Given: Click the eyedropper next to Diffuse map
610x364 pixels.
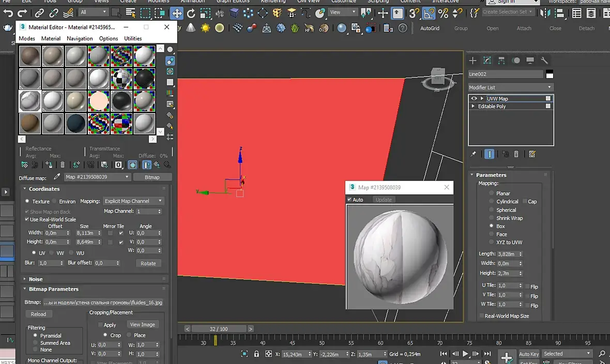Looking at the screenshot, I should pyautogui.click(x=57, y=177).
